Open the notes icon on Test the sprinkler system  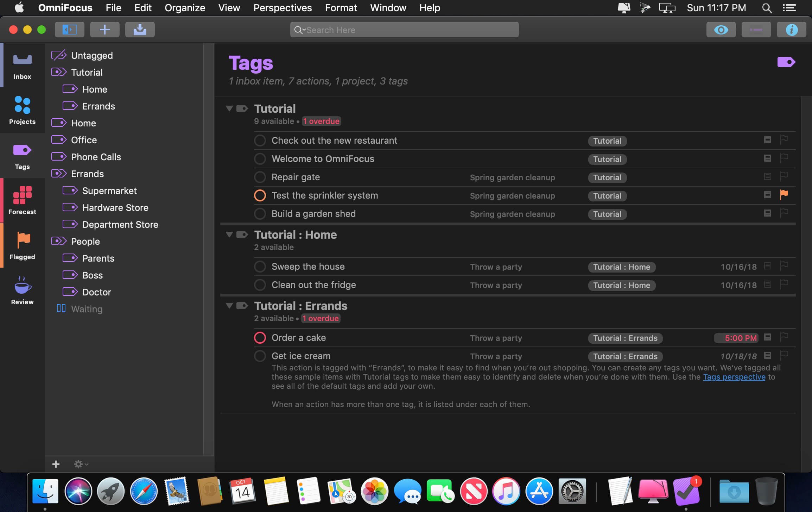coord(767,194)
